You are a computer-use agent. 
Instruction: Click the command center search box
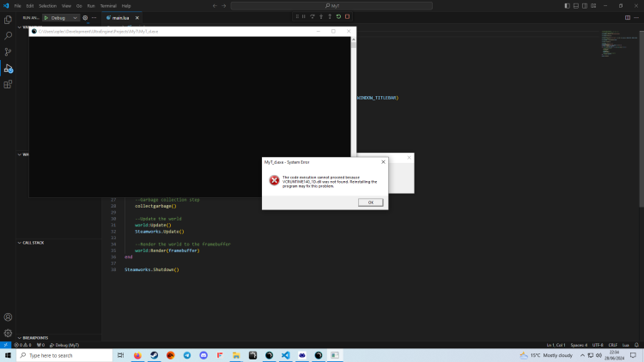pos(331,6)
